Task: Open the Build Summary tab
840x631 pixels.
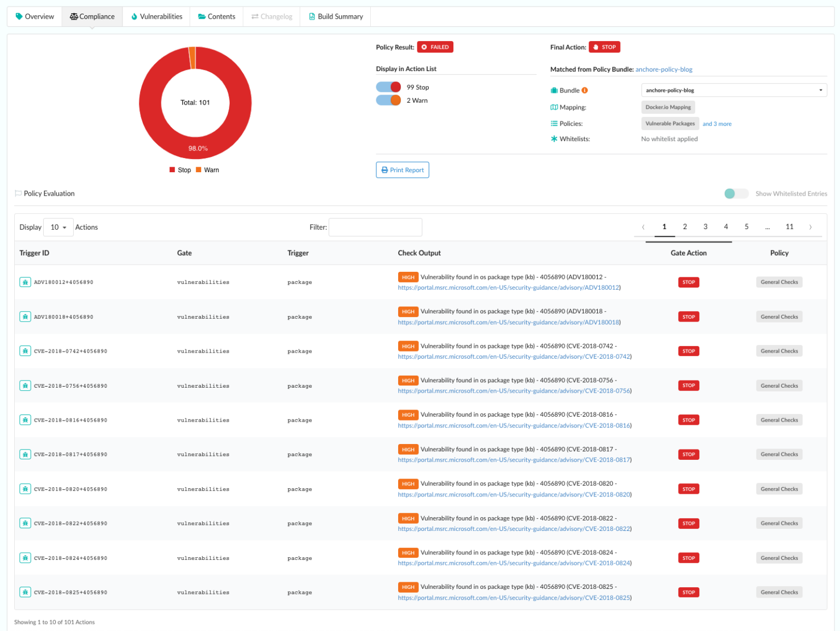Action: pos(335,16)
